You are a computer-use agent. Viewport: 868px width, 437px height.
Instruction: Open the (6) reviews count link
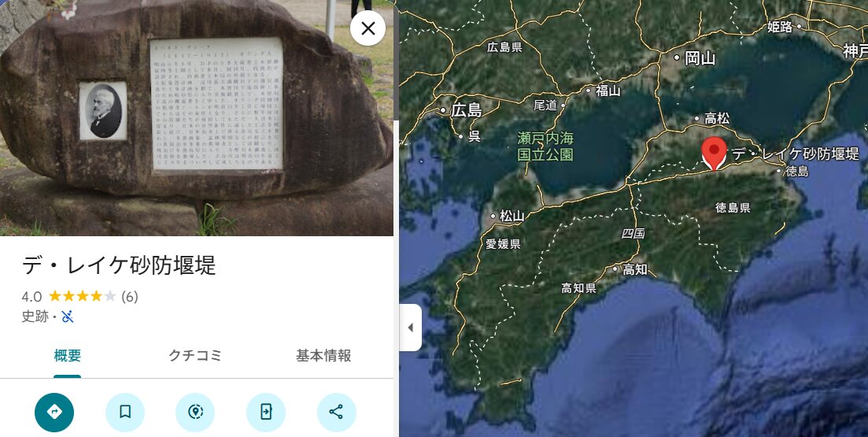tap(130, 297)
